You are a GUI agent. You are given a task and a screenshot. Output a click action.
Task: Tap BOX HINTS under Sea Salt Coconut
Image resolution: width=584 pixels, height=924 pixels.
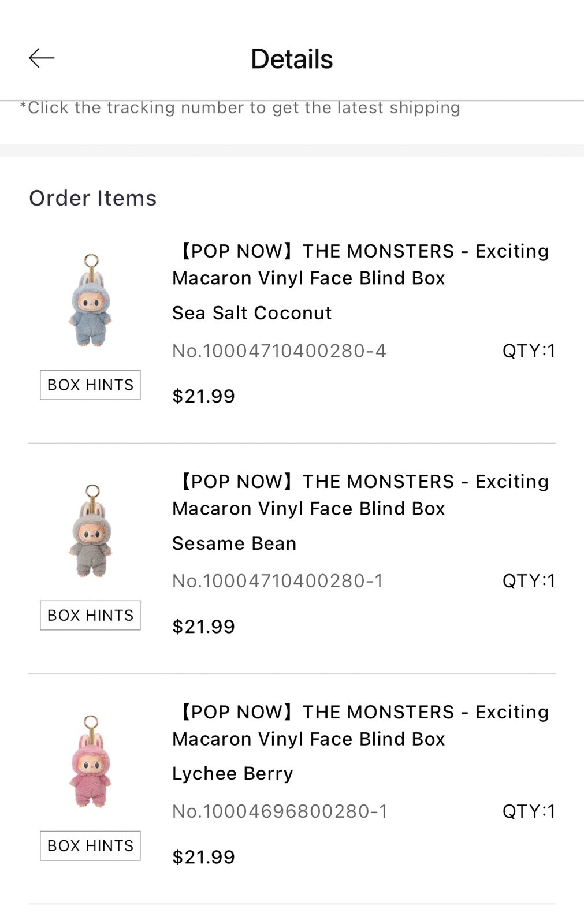(90, 385)
